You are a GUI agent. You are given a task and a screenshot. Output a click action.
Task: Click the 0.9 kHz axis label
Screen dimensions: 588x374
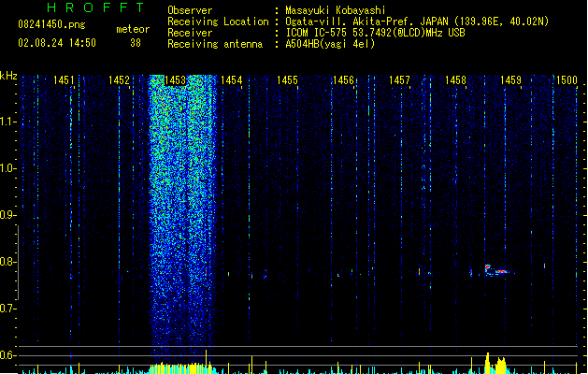[7, 215]
